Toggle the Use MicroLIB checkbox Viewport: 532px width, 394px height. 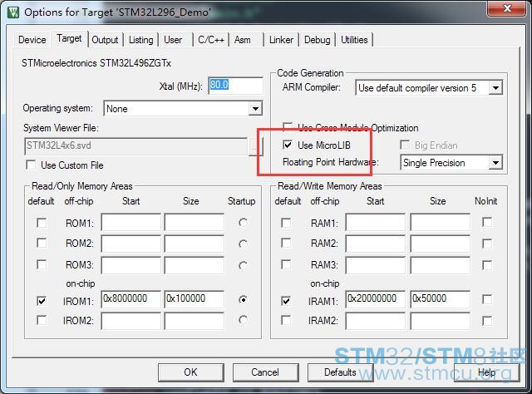pyautogui.click(x=288, y=145)
